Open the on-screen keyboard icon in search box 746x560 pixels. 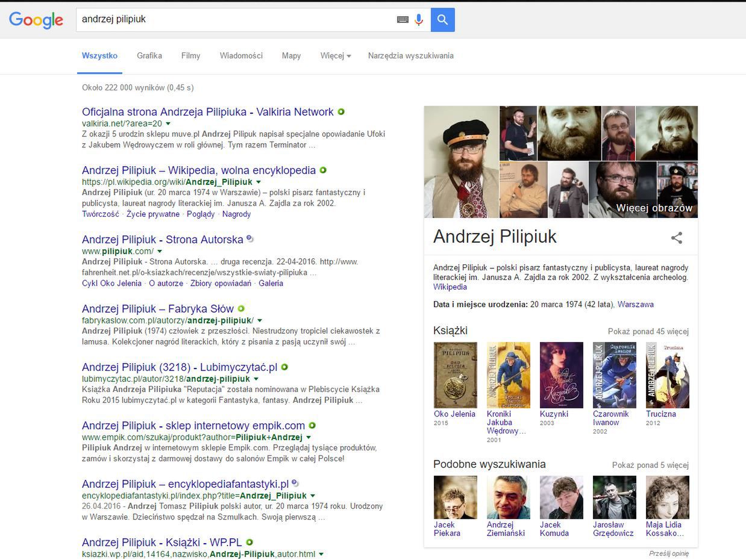point(403,20)
